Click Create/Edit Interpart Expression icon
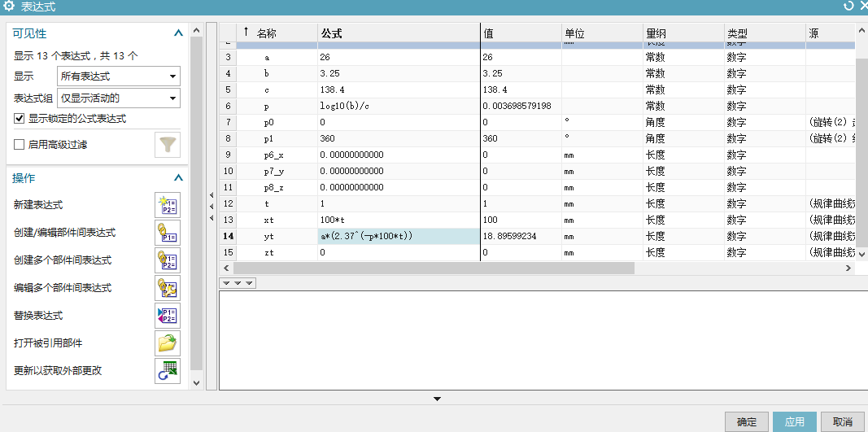Viewport: 868px width, 432px height. (x=167, y=233)
